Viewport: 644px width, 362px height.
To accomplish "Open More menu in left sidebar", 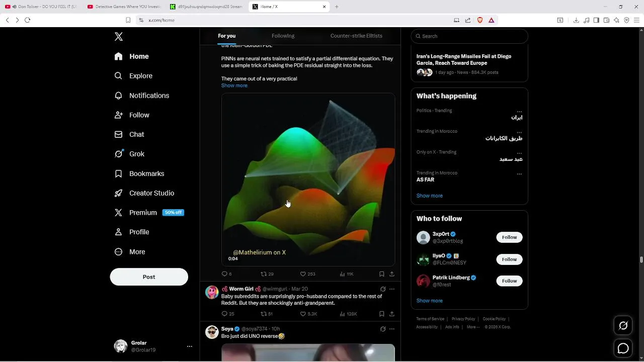I will click(x=130, y=252).
